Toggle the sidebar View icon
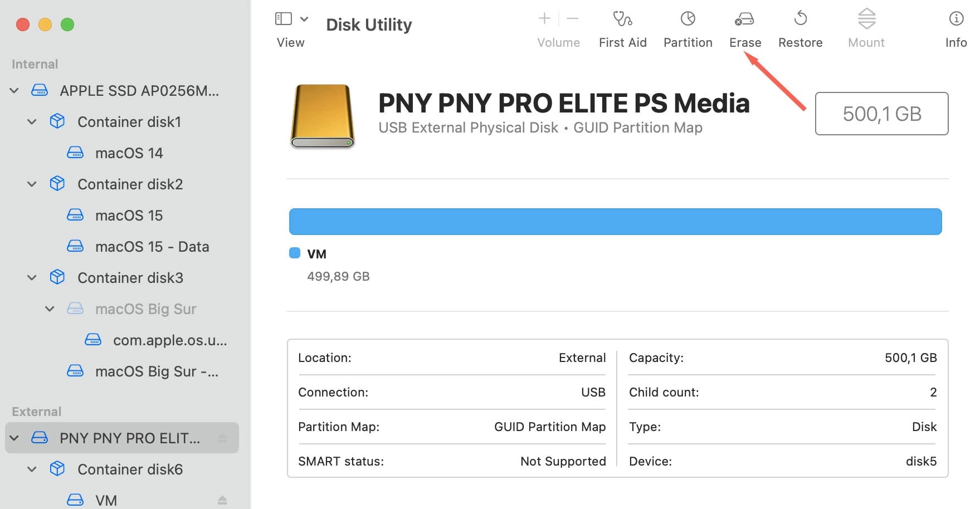The height and width of the screenshot is (509, 980). [x=283, y=18]
